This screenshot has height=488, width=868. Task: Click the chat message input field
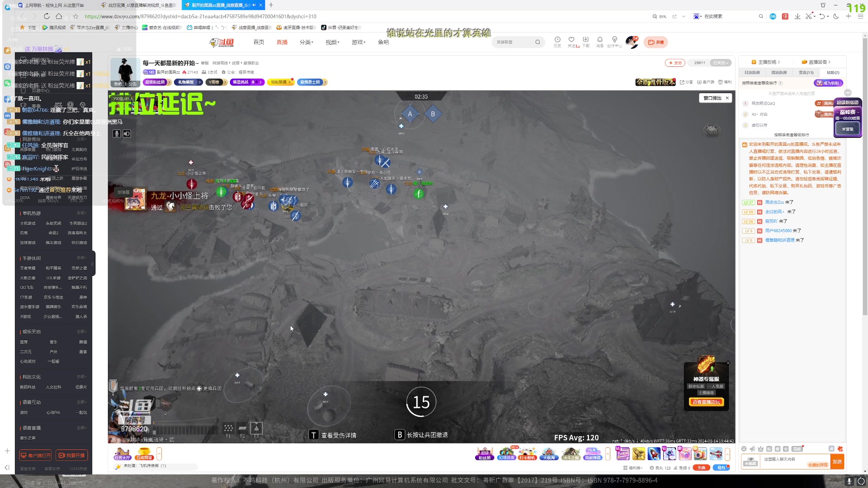tap(795, 461)
